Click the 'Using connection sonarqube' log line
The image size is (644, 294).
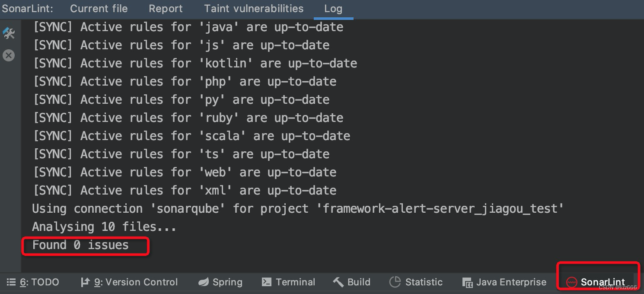pyautogui.click(x=298, y=209)
